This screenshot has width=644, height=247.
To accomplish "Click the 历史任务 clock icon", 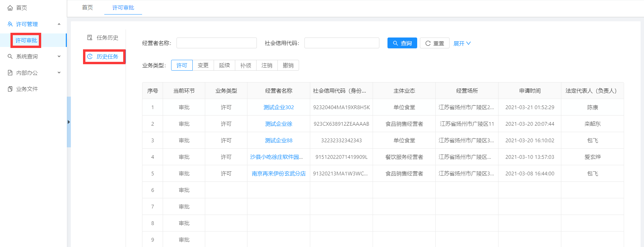I will [x=90, y=56].
